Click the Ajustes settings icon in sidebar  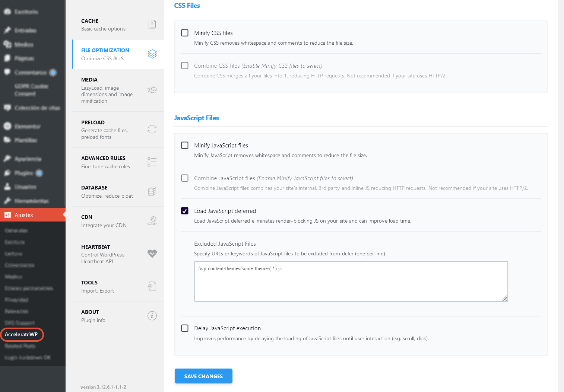coord(8,215)
